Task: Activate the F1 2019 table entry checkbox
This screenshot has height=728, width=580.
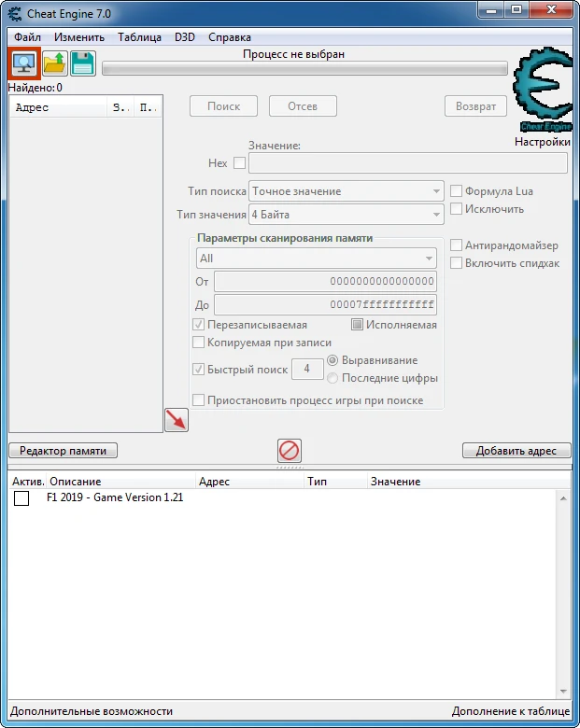Action: (x=21, y=498)
